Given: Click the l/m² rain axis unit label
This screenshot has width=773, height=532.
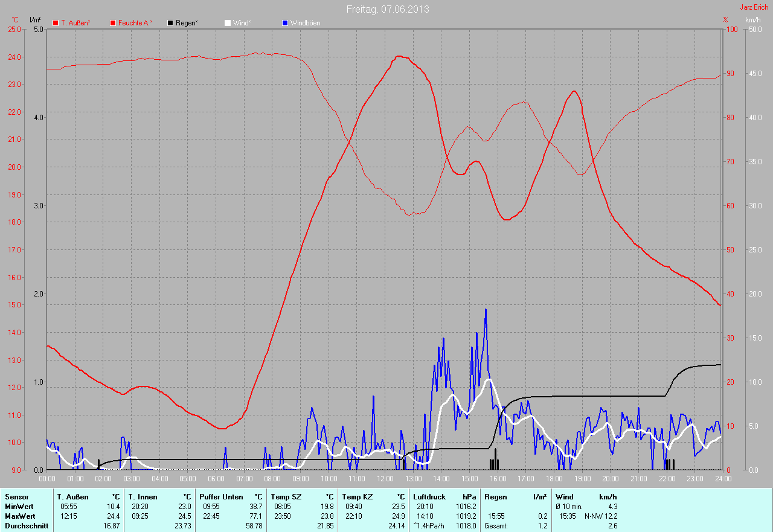Looking at the screenshot, I should tap(35, 20).
